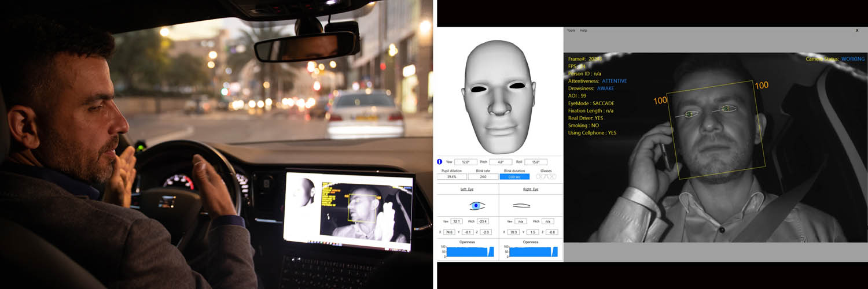This screenshot has width=868, height=289.
Task: Click the "Smoking : NO" readout
Action: tap(584, 125)
